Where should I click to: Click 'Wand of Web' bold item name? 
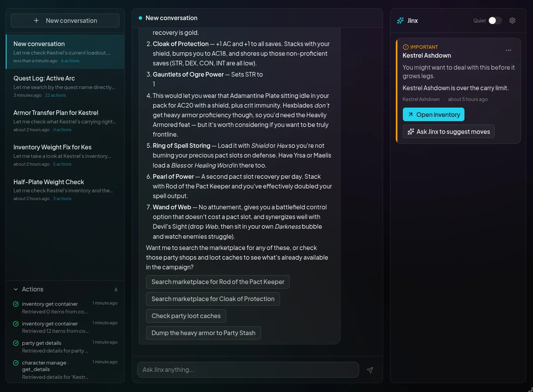(x=172, y=207)
